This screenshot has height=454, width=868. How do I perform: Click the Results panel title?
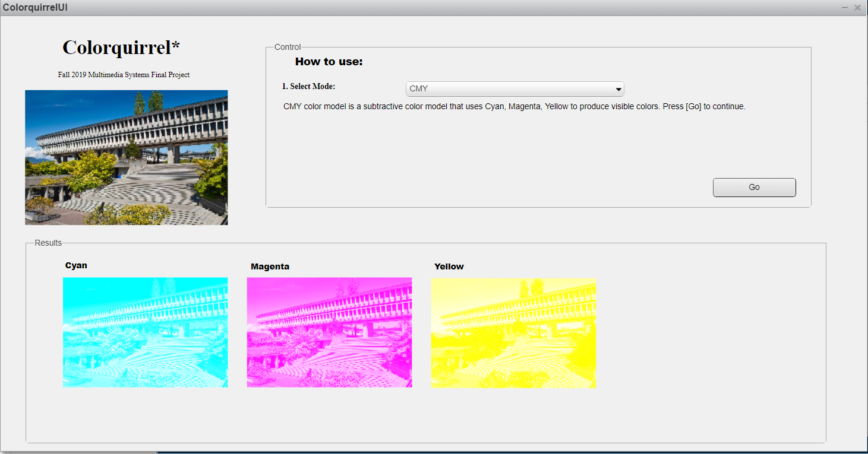[x=48, y=243]
